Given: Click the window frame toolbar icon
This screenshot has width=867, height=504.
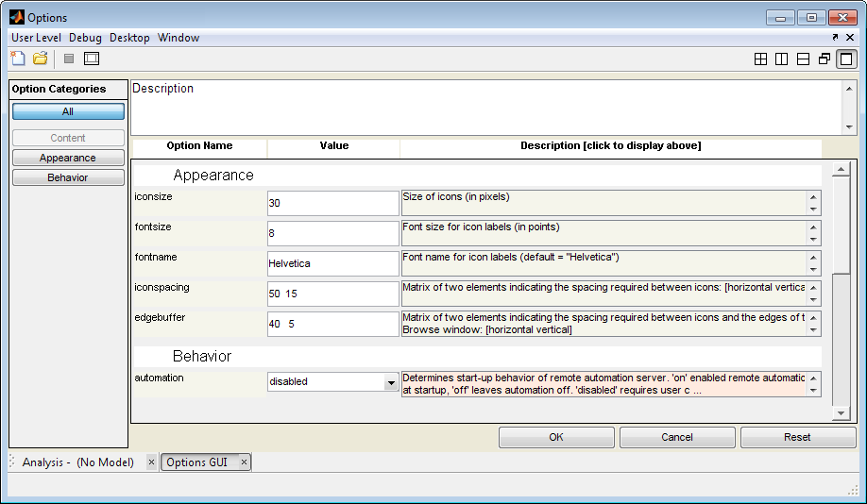Looking at the screenshot, I should click(x=91, y=59).
